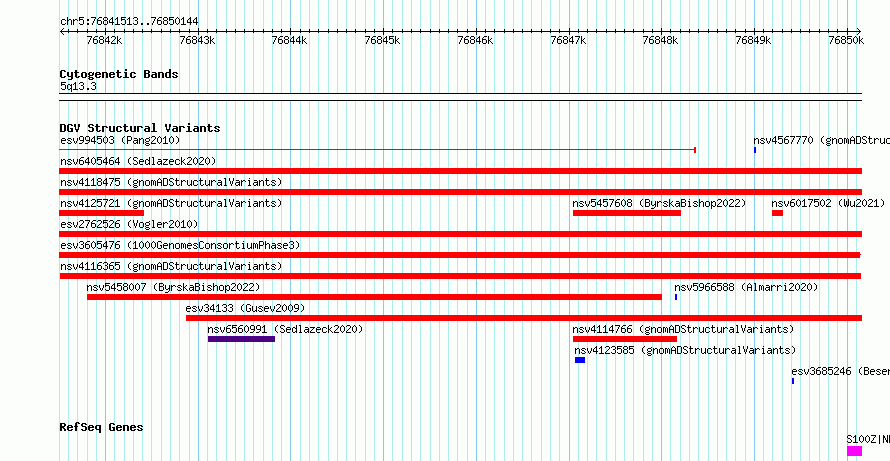Click the 76845k ruler tick label
This screenshot has width=890, height=461.
click(x=382, y=40)
